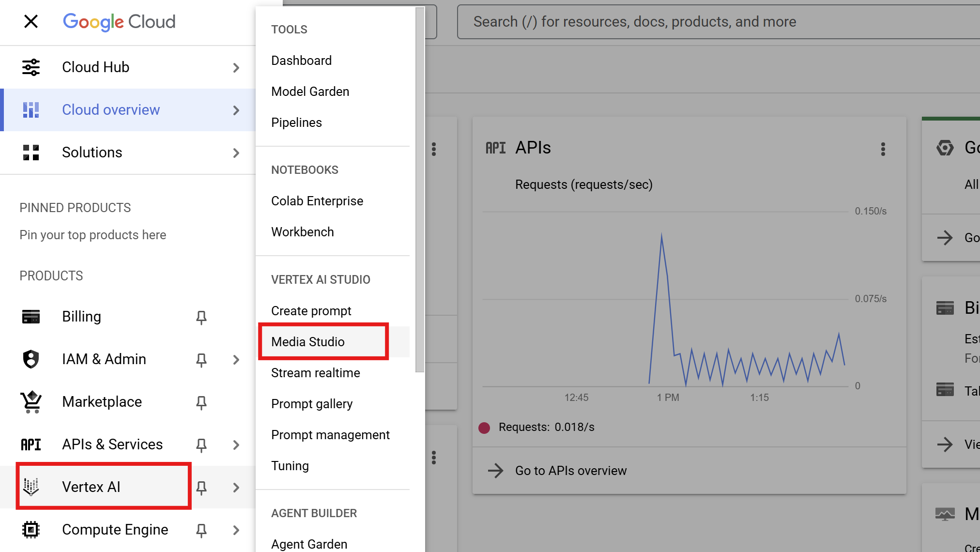
Task: Expand the Solutions submenu arrow
Action: pos(236,153)
